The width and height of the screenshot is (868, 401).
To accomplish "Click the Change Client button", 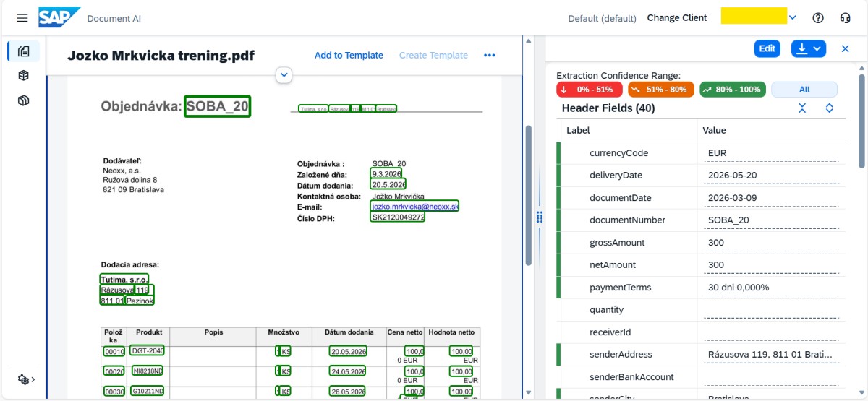I will coord(676,18).
